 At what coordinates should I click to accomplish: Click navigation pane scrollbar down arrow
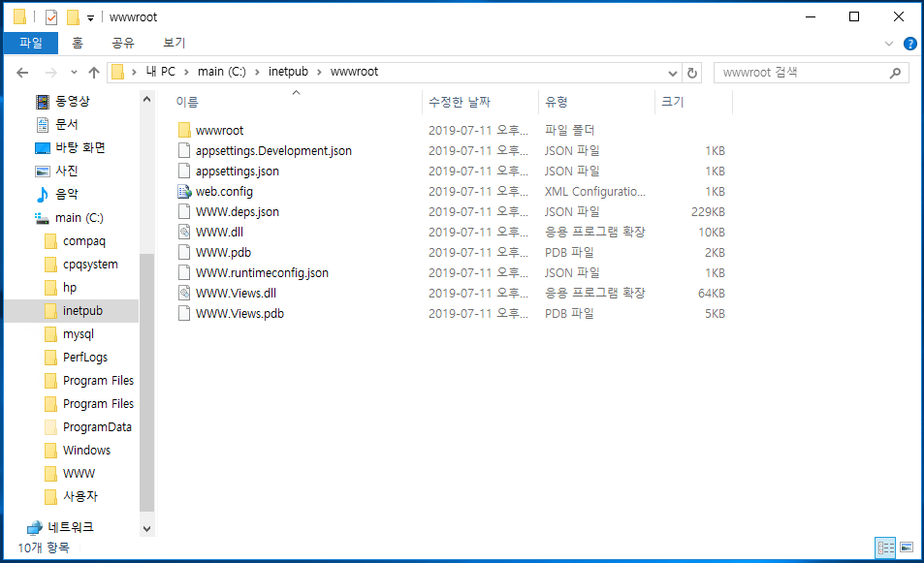(146, 529)
